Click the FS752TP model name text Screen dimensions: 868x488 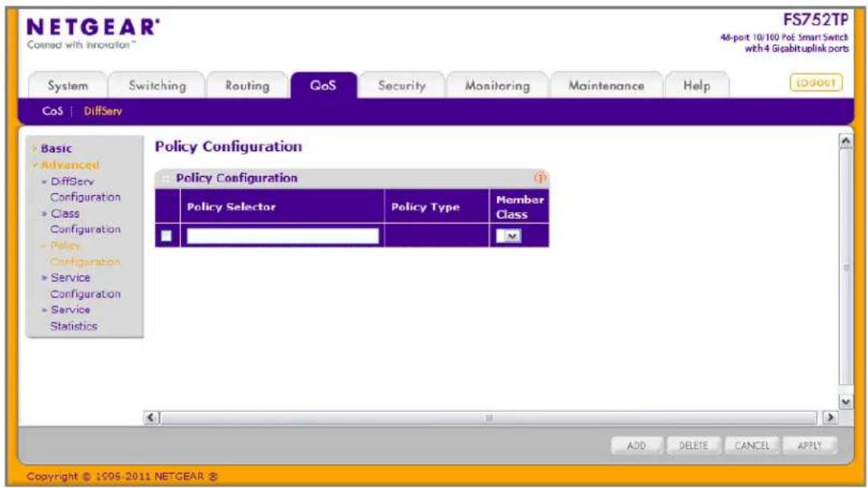[x=815, y=21]
